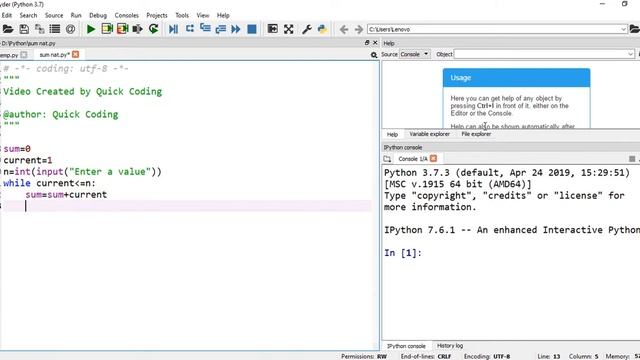Run selection or current line icon
The height and width of the screenshot is (360, 640).
pos(138,29)
